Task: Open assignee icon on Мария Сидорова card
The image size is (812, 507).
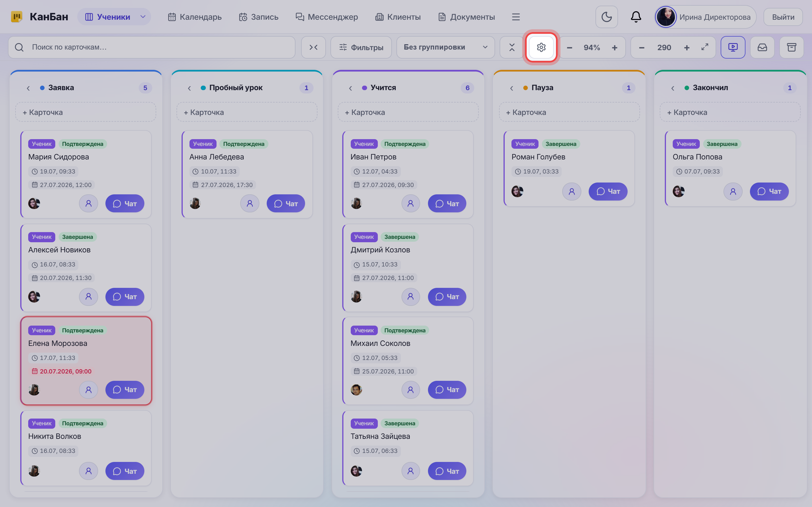Action: (88, 204)
